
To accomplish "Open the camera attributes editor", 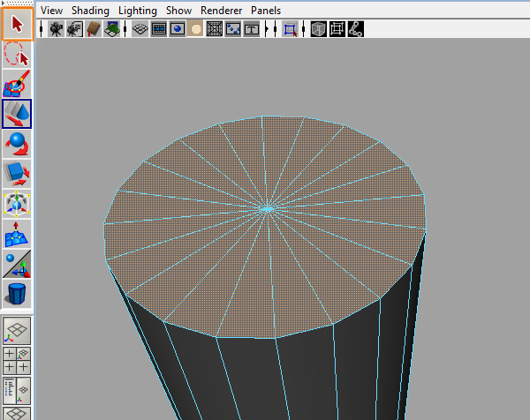I will tap(75, 29).
